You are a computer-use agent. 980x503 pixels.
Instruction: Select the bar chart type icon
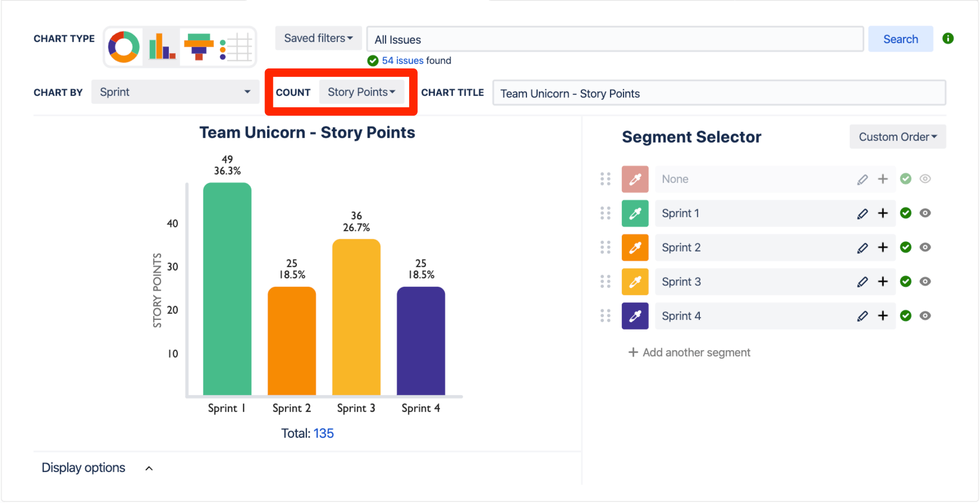click(162, 47)
